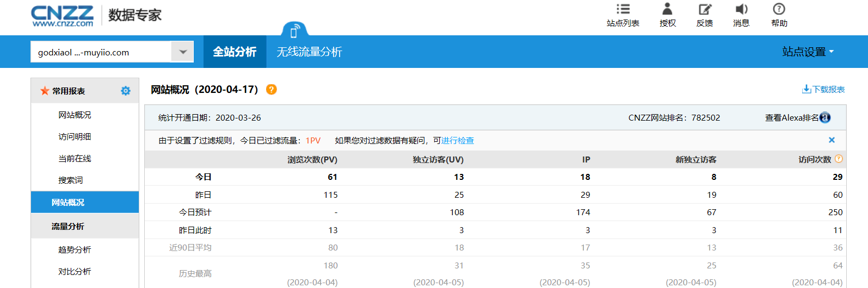Click the orange help icon beside 网站概况 title
This screenshot has height=288, width=868.
click(271, 90)
